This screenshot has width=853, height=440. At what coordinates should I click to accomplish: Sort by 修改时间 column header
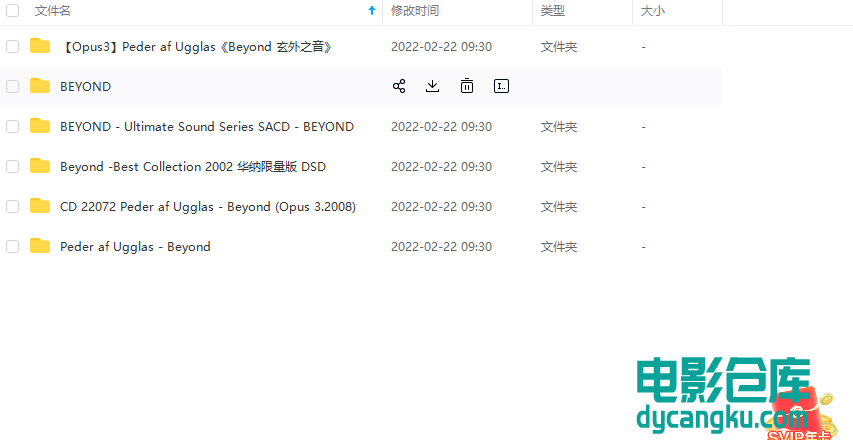tap(415, 11)
